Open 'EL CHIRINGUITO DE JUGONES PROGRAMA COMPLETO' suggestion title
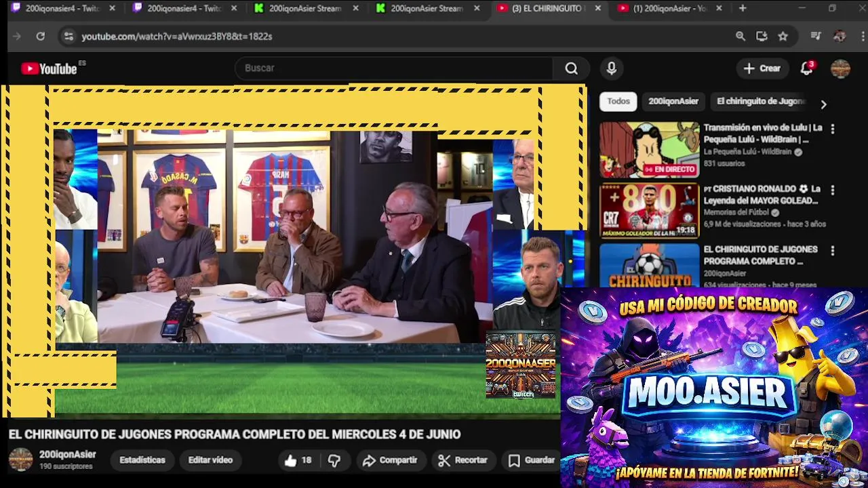The width and height of the screenshot is (868, 488). pos(760,256)
